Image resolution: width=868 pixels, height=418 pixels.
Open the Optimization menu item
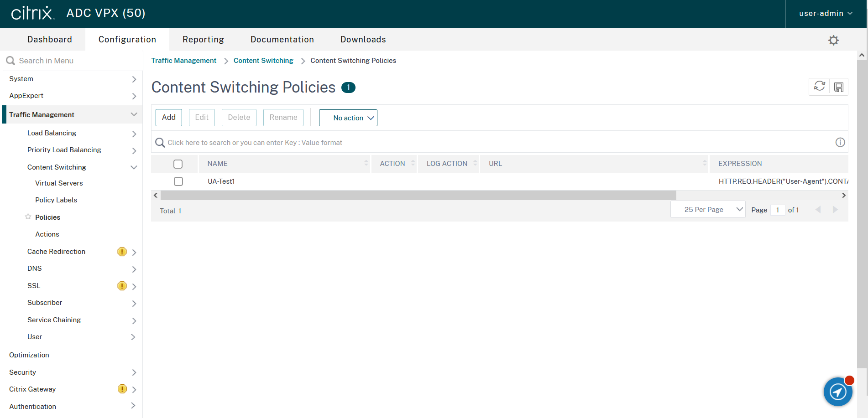click(29, 355)
